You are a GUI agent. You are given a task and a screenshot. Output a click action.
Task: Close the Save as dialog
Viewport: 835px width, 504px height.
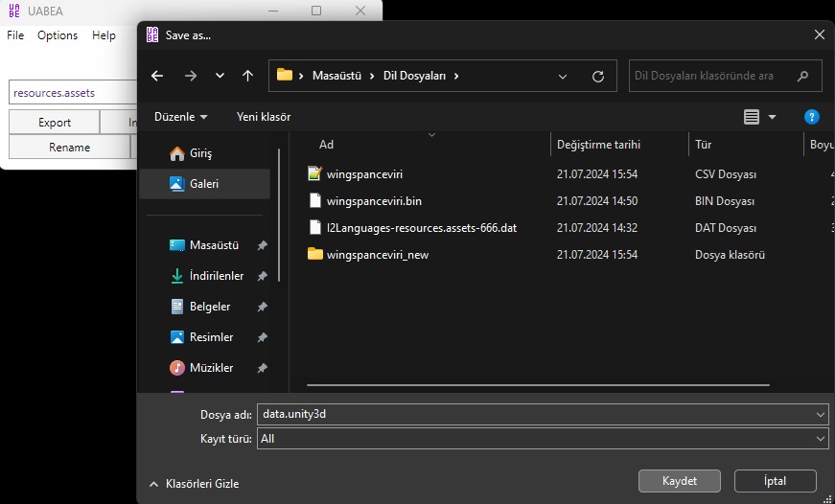tap(820, 35)
